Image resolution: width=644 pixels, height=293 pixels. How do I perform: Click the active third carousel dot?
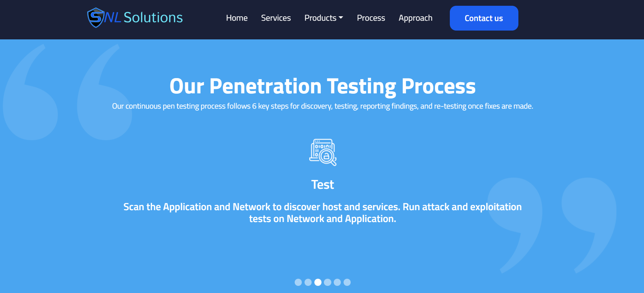318,282
